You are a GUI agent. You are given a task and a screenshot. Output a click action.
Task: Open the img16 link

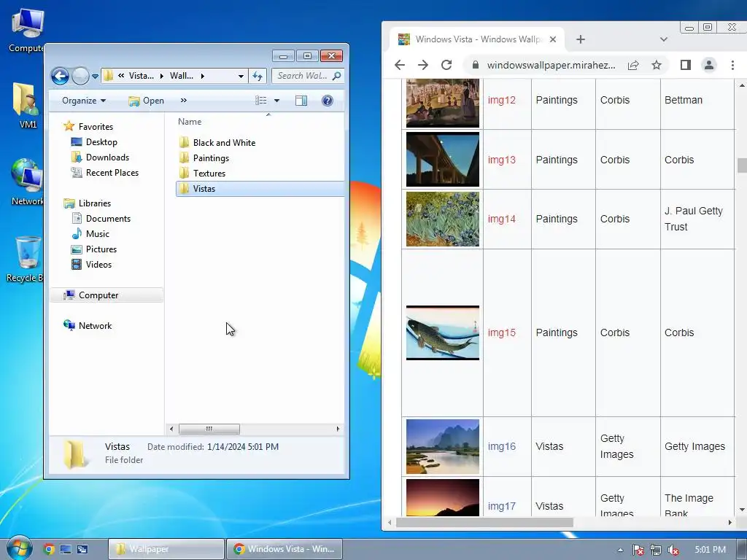502,447
